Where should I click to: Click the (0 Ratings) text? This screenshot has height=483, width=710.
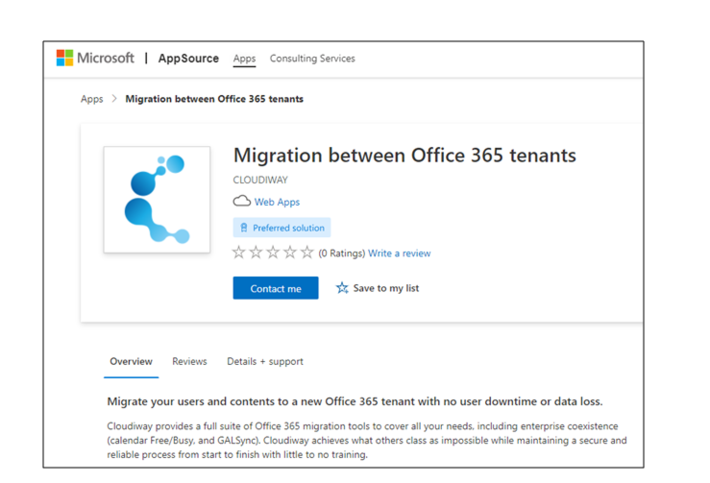pyautogui.click(x=341, y=253)
